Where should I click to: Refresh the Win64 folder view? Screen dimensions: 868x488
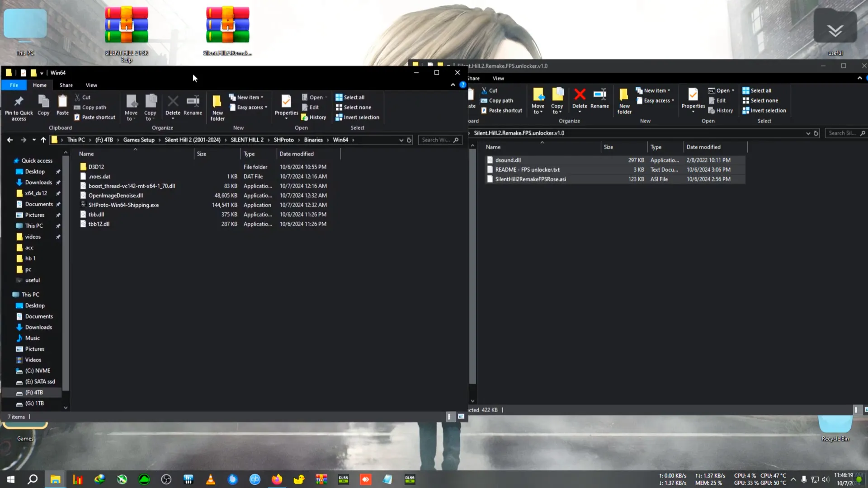click(x=409, y=140)
